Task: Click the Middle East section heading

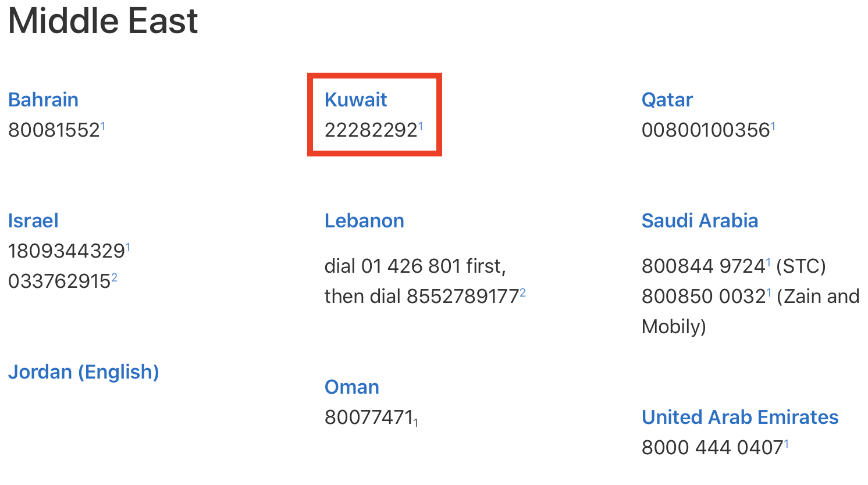Action: (103, 21)
